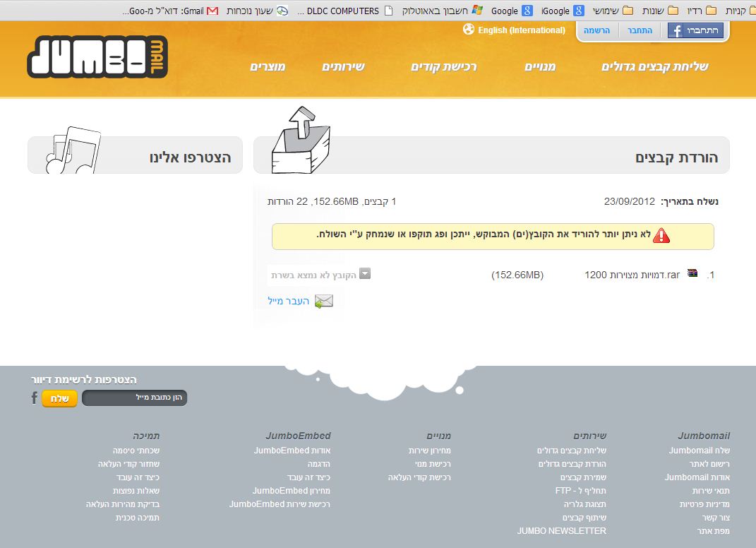Open footer link רישום לאתר
Image resolution: width=756 pixels, height=548 pixels.
click(x=709, y=463)
